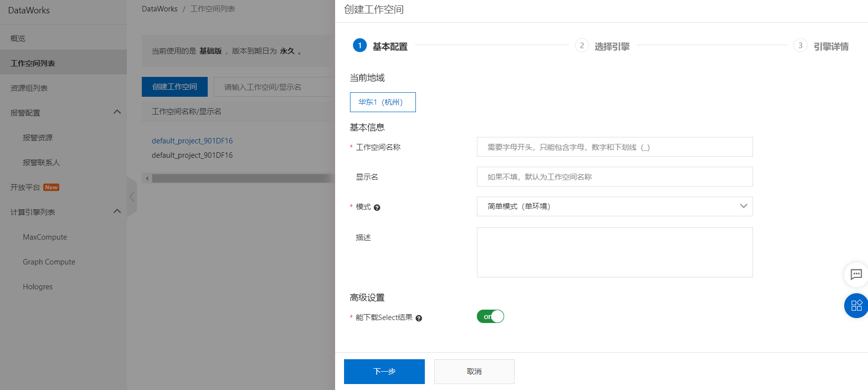Image resolution: width=868 pixels, height=390 pixels.
Task: Click the 描述 text area
Action: click(615, 252)
